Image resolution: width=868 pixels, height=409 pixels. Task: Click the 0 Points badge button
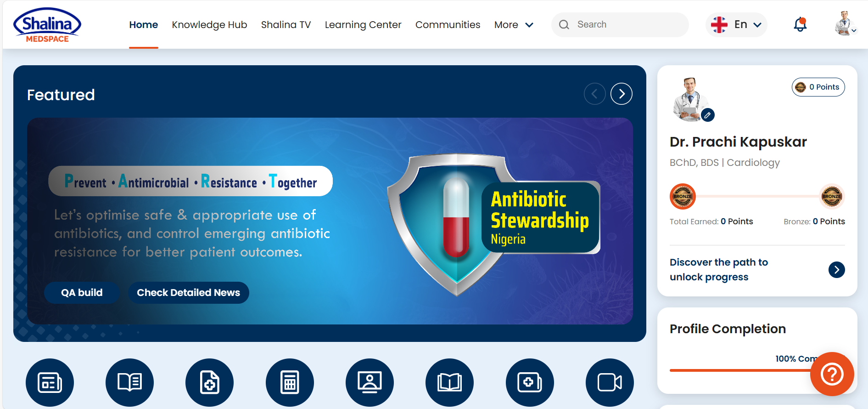click(x=818, y=87)
